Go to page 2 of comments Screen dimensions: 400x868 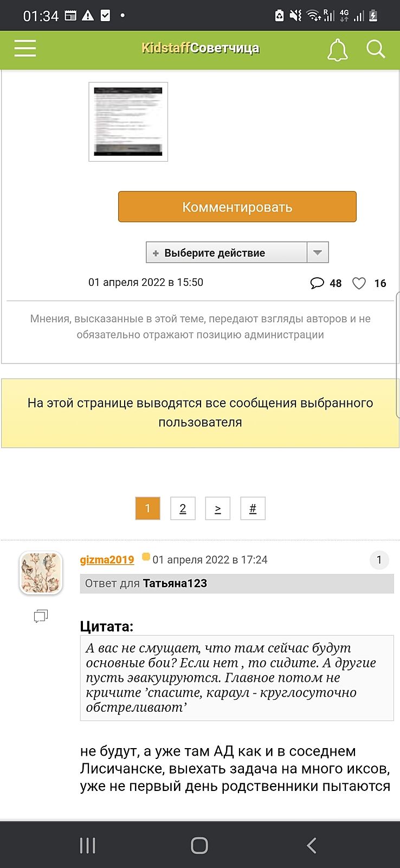183,509
